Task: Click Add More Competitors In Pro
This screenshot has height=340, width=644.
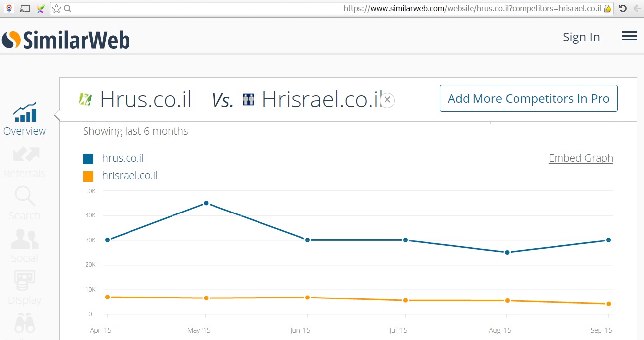Action: coord(528,98)
